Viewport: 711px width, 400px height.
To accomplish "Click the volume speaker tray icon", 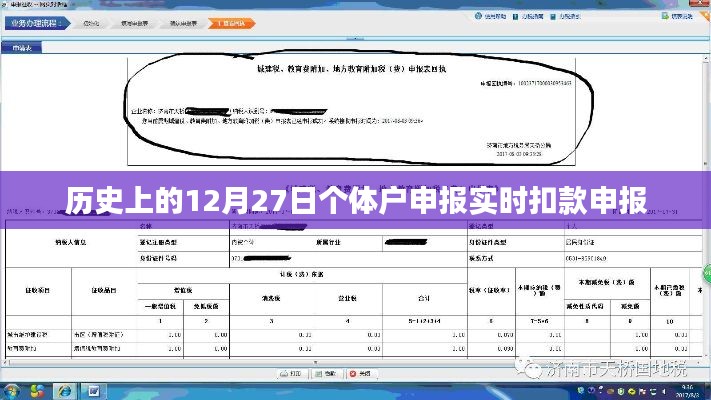I will click(664, 391).
